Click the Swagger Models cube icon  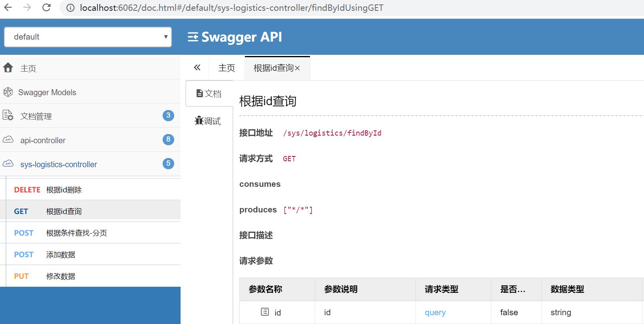tap(8, 92)
